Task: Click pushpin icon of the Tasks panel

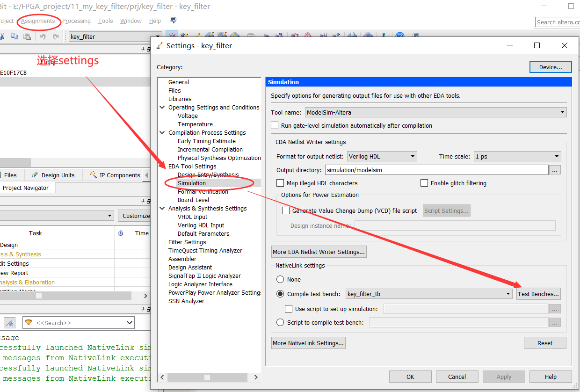Action: [x=143, y=201]
